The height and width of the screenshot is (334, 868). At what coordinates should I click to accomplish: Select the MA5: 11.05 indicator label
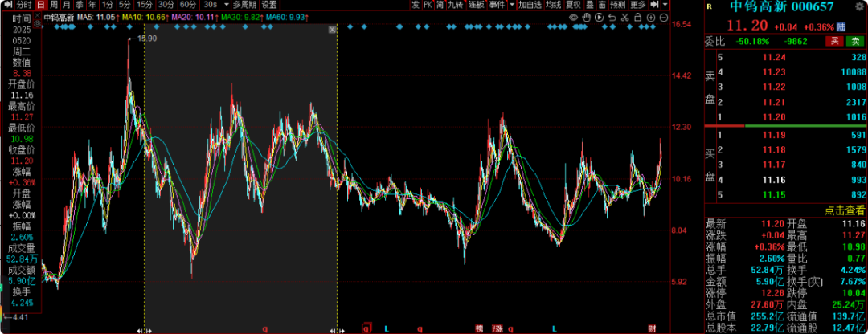tap(96, 18)
